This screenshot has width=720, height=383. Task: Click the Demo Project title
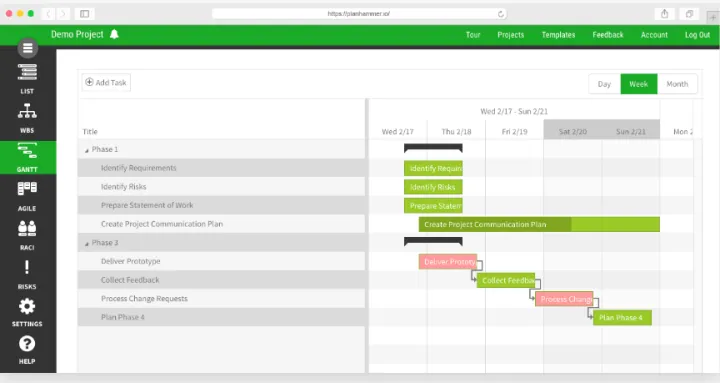(77, 34)
